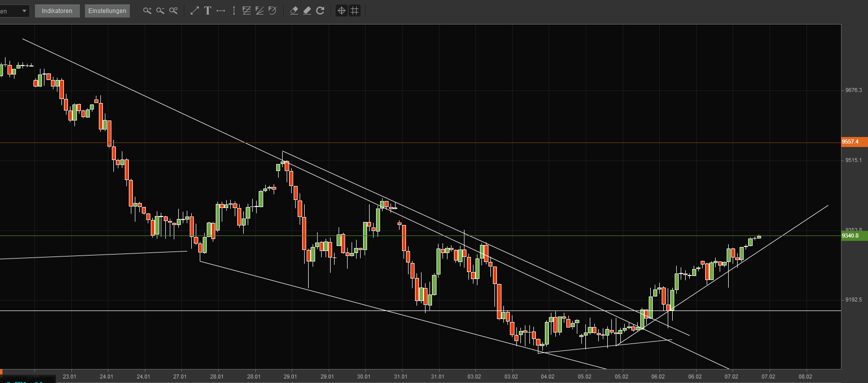868x383 pixels.
Task: Click the 9515.1 price axis label
Action: click(854, 160)
